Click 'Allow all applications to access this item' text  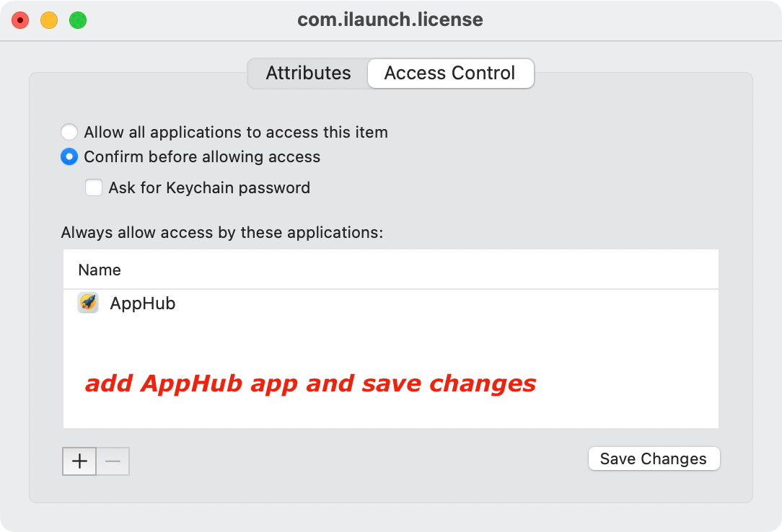point(236,133)
